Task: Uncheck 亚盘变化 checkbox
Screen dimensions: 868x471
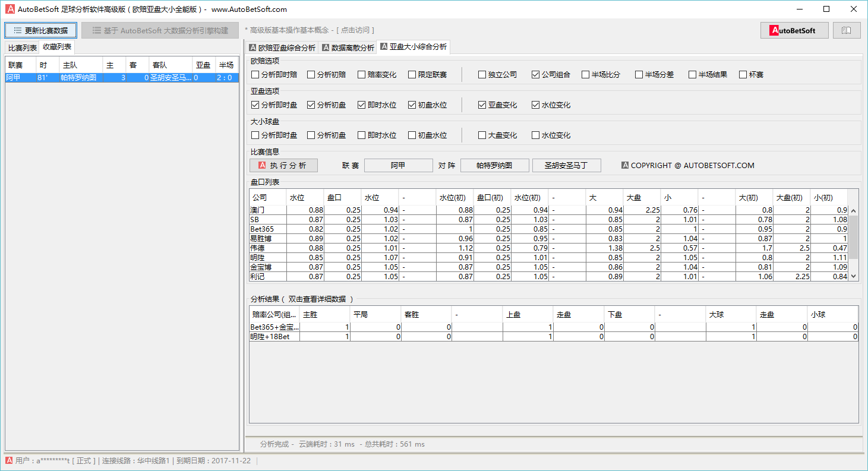Action: [x=482, y=105]
